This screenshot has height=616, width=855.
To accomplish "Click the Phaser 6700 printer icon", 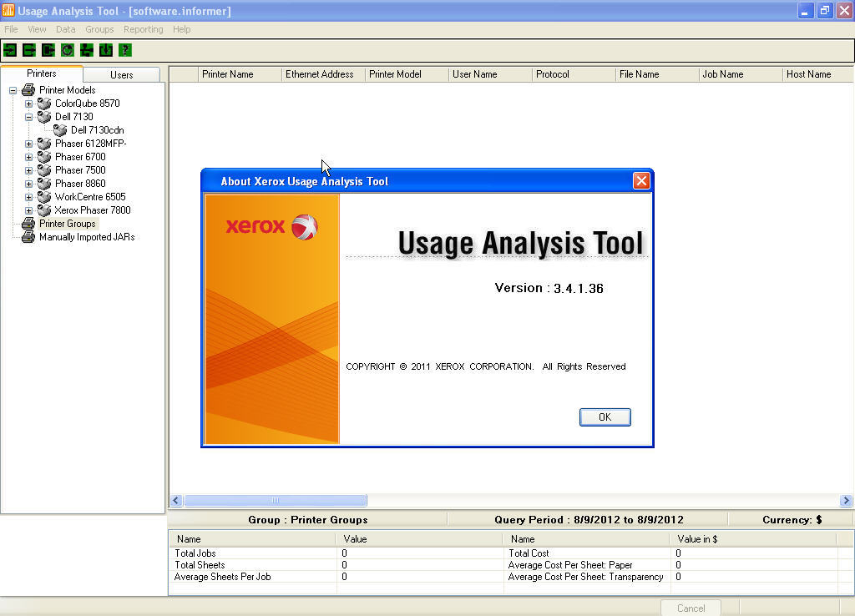I will coord(44,156).
